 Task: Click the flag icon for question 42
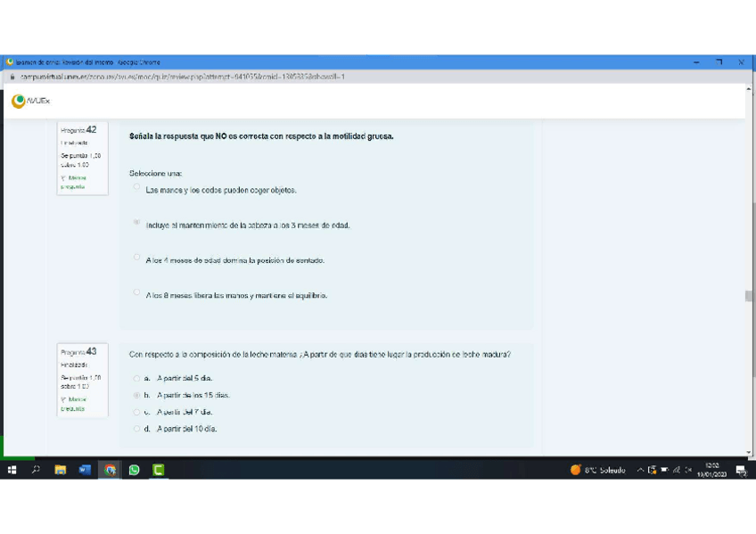coord(63,178)
